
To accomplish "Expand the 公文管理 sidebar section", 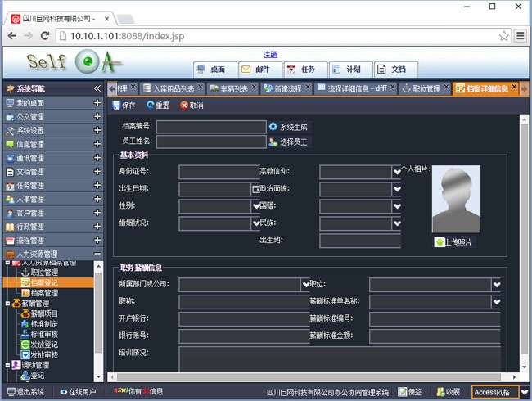I will click(x=97, y=117).
